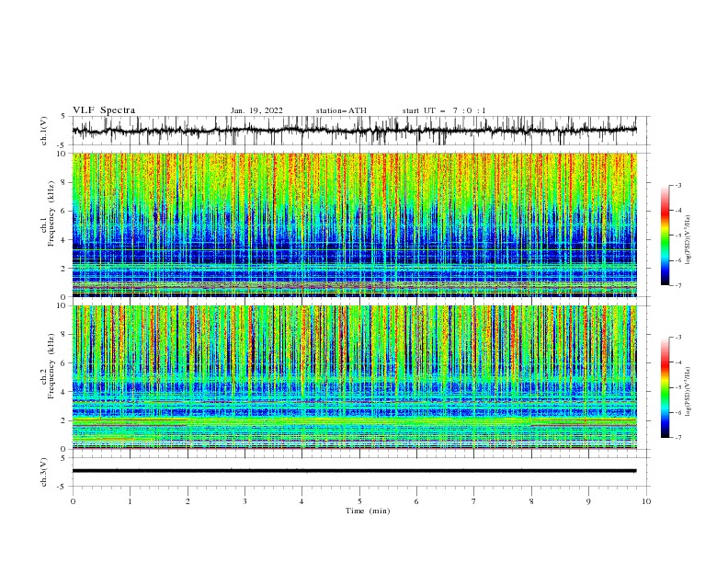The image size is (728, 563).
Task: Click the "station=ATH" header label
Action: coord(341,110)
